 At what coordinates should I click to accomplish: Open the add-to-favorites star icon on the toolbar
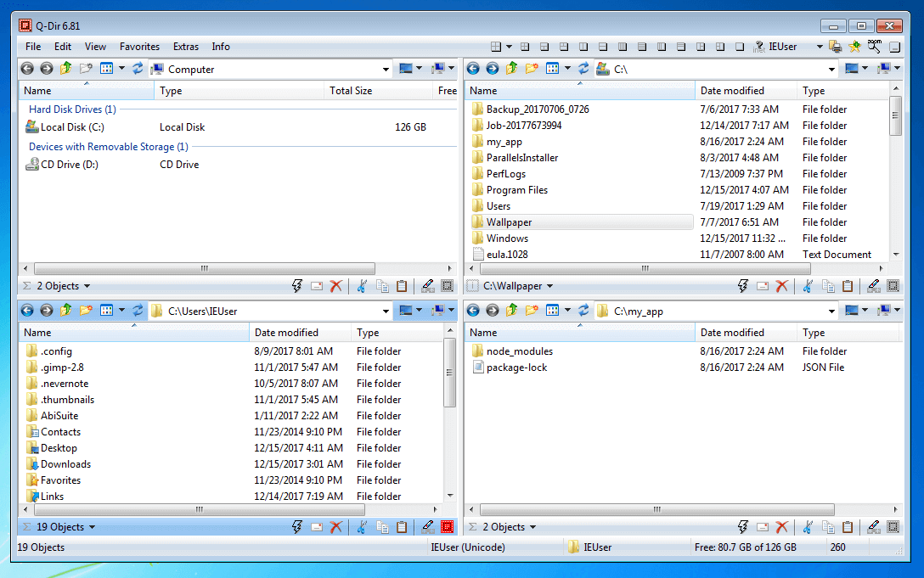(854, 47)
